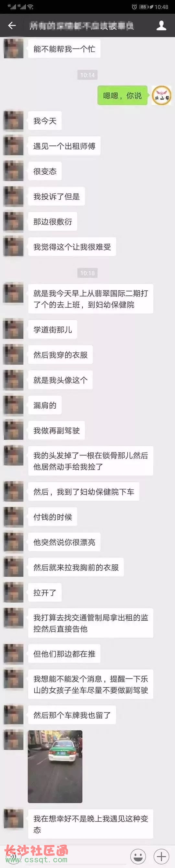Open the emoji smiley picker
The image size is (175, 868).
tap(138, 856)
